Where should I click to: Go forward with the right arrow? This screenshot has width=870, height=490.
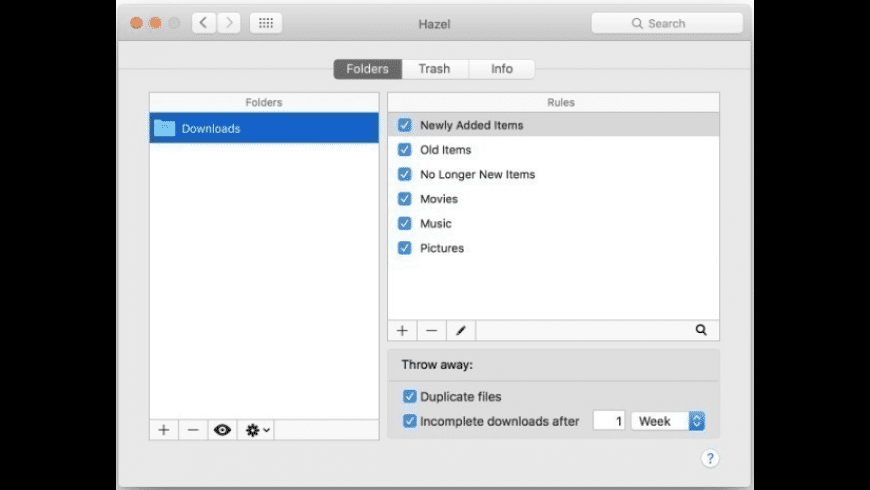[x=229, y=23]
